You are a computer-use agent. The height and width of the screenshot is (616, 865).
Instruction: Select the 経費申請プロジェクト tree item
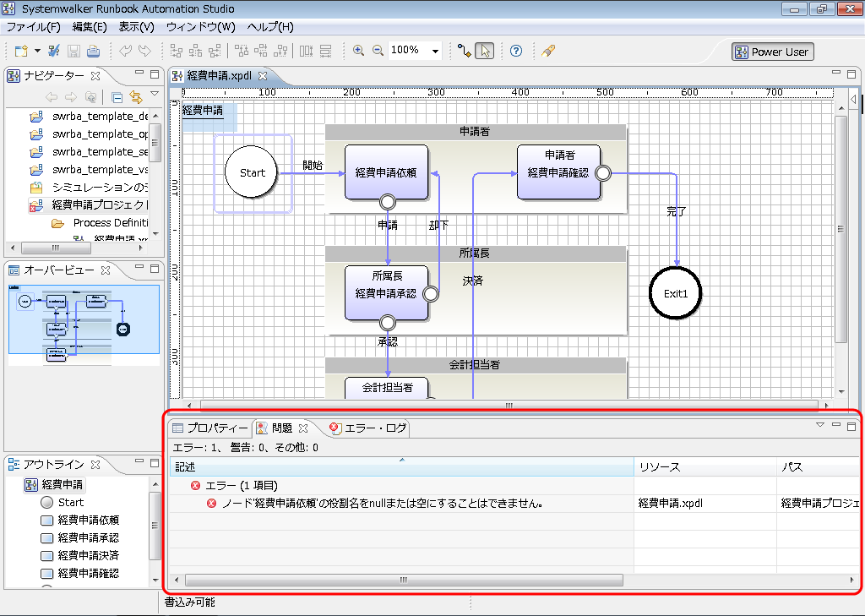coord(100,204)
